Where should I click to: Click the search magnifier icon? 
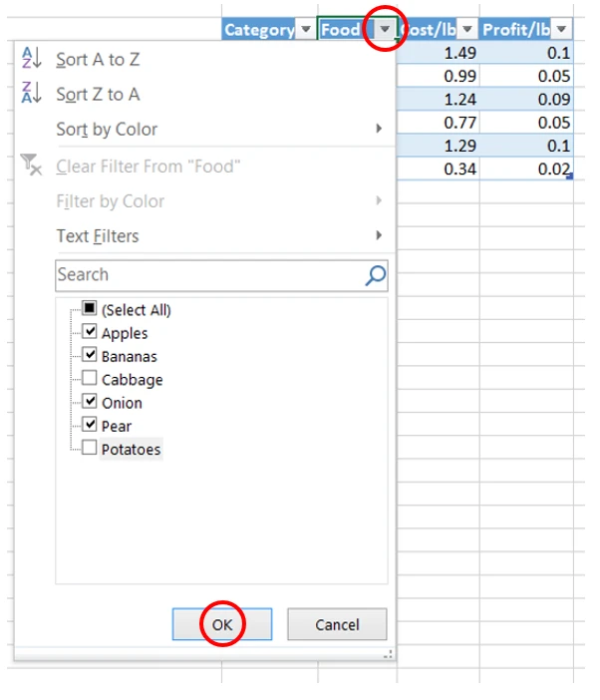click(x=375, y=275)
